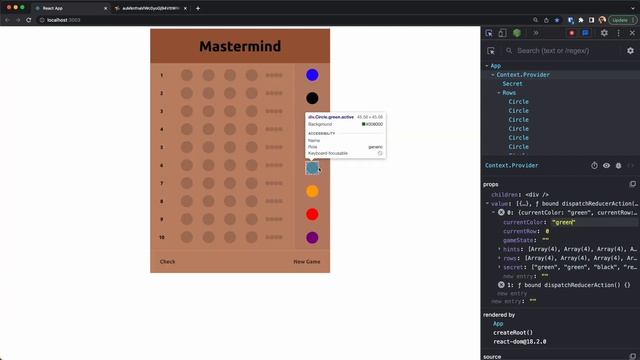640x360 pixels.
Task: Select the first Circle under Rows
Action: 518,102
